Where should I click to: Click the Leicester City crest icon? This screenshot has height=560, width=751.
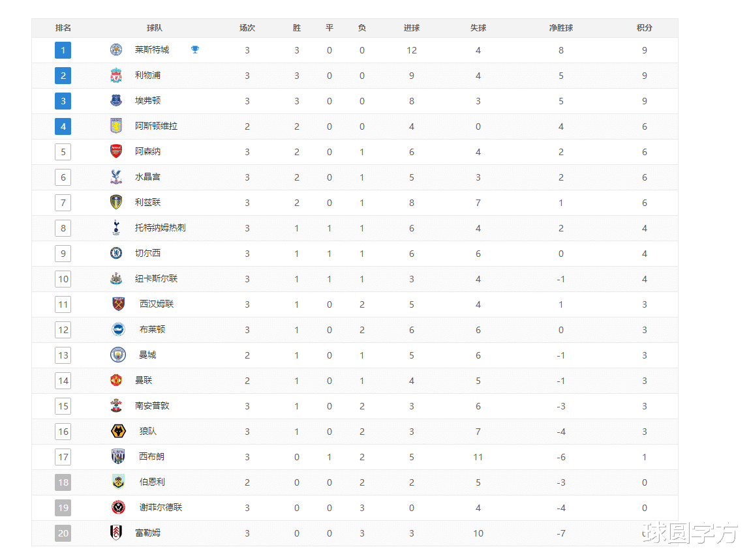pyautogui.click(x=116, y=50)
